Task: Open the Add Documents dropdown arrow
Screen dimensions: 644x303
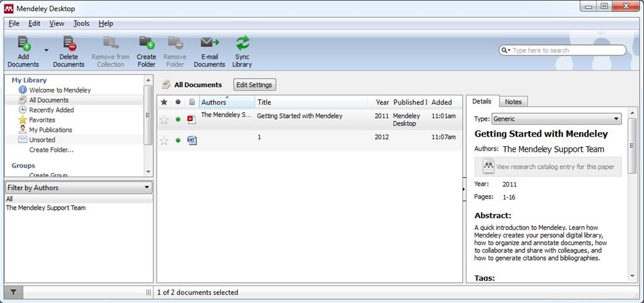Action: [x=46, y=49]
